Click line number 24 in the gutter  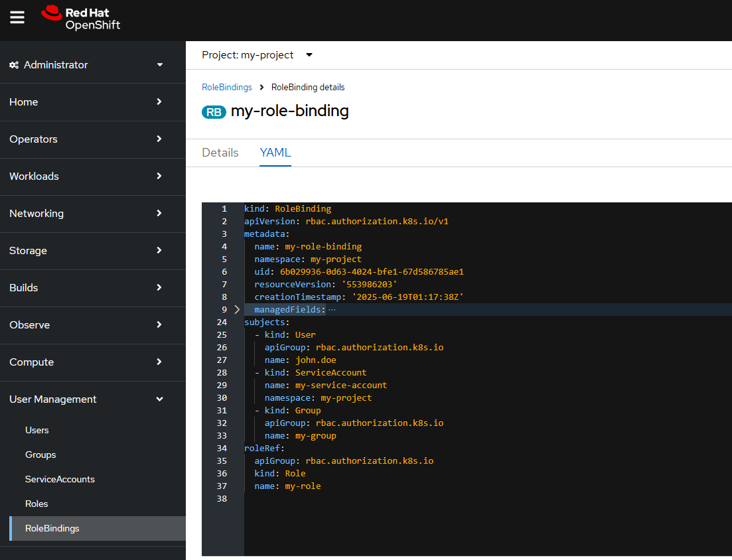click(222, 322)
